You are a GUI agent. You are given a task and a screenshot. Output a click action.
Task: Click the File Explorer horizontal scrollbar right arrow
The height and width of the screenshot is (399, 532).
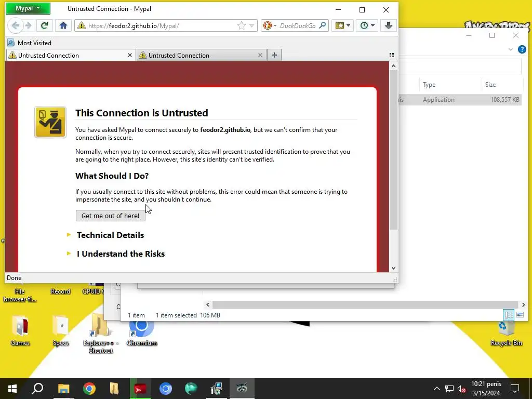pyautogui.click(x=523, y=304)
